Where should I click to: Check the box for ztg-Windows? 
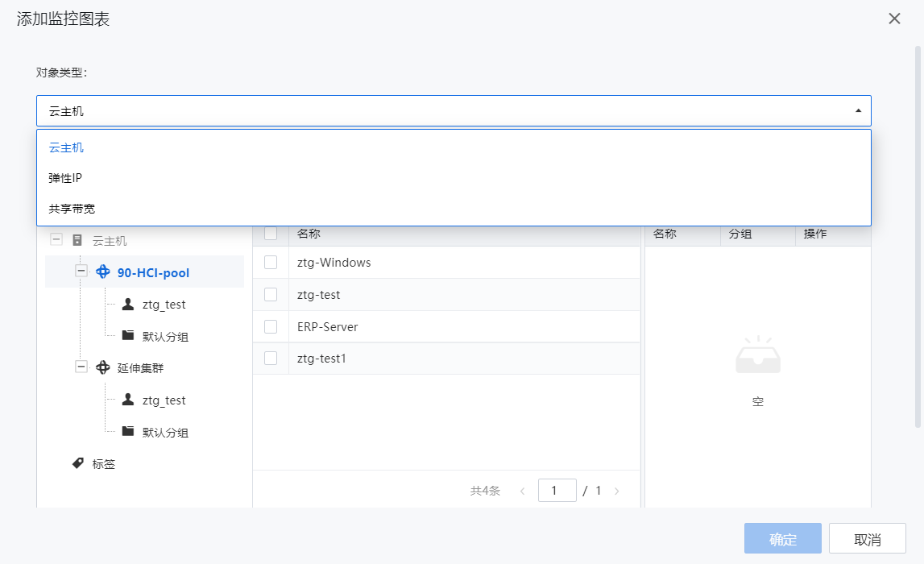click(x=271, y=263)
